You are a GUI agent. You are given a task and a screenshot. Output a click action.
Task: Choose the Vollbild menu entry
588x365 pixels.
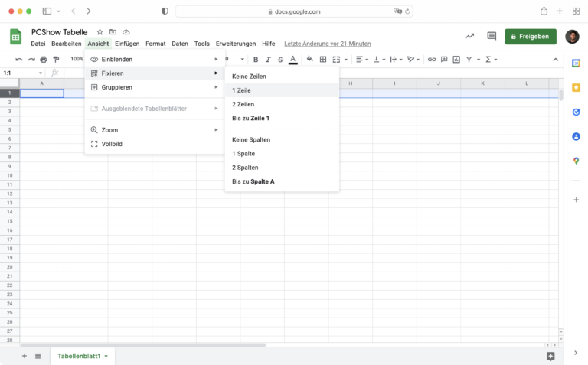click(112, 144)
